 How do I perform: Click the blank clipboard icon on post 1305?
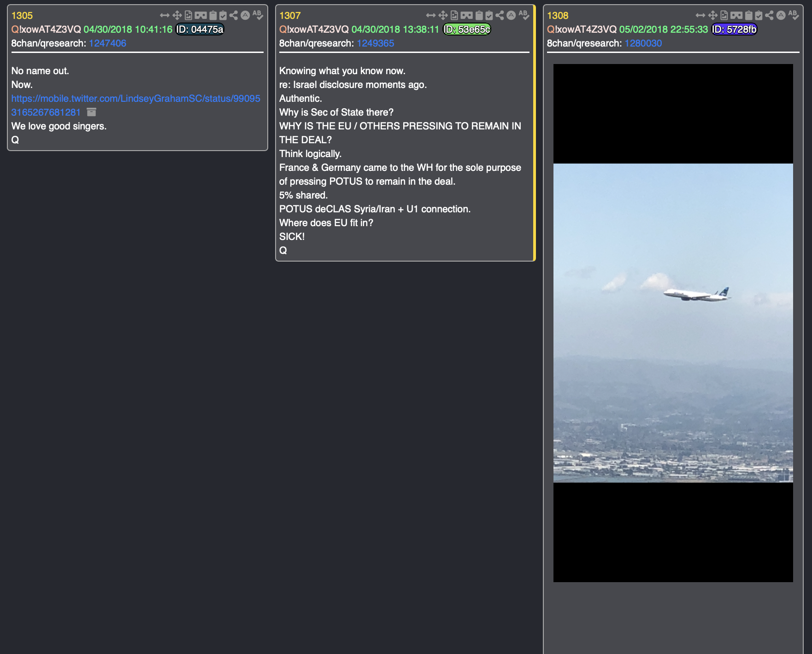tap(213, 15)
